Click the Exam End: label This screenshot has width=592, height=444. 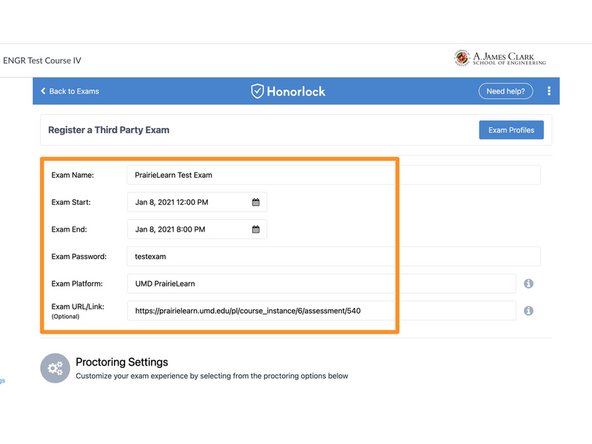[x=69, y=229]
